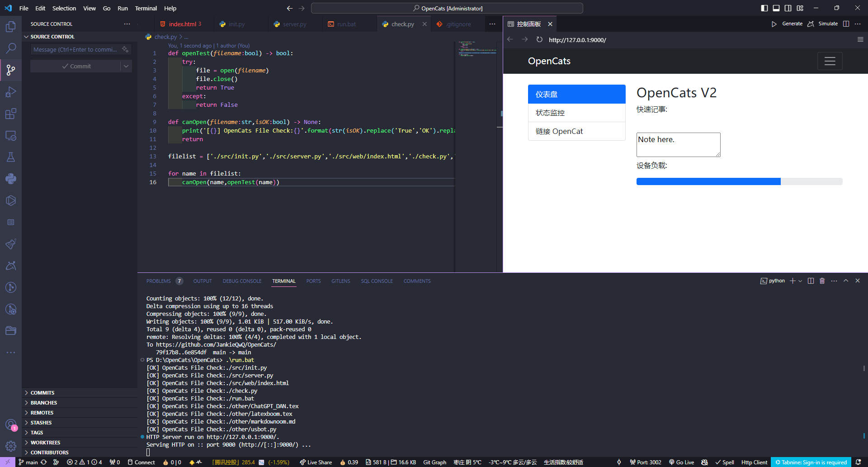This screenshot has width=868, height=467.
Task: Expand the COMMITS section
Action: click(x=80, y=393)
